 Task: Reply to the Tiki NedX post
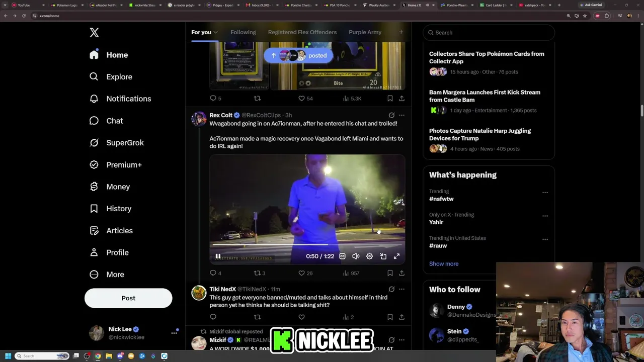[x=213, y=317]
